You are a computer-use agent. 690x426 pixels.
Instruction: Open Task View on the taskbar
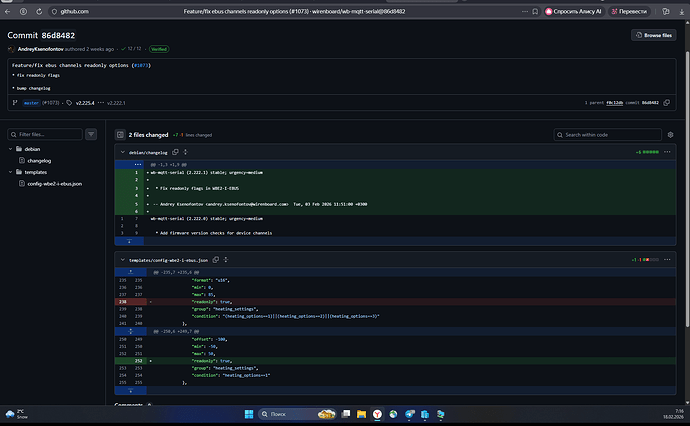[x=346, y=414]
